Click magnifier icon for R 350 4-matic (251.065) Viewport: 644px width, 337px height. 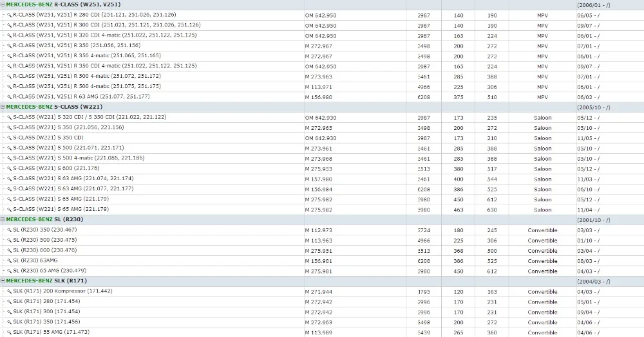tap(9, 56)
